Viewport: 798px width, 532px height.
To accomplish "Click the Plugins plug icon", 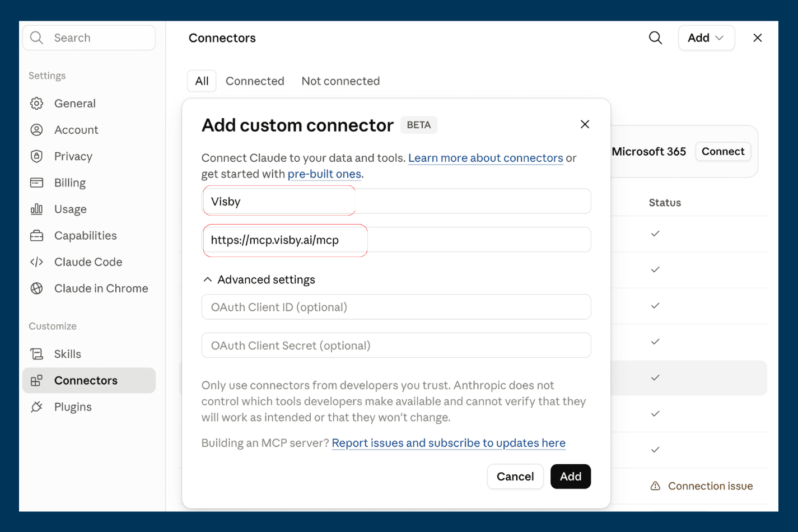I will tap(36, 407).
